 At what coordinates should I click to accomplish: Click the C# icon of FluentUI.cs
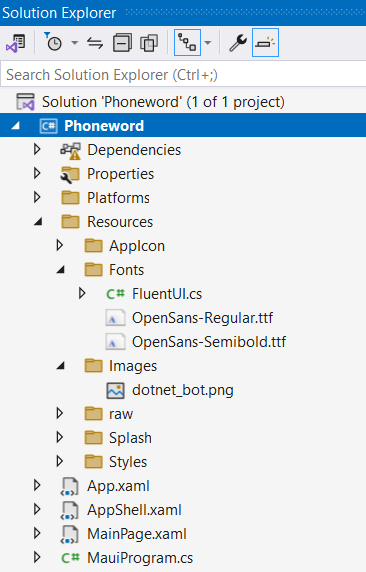tap(116, 294)
